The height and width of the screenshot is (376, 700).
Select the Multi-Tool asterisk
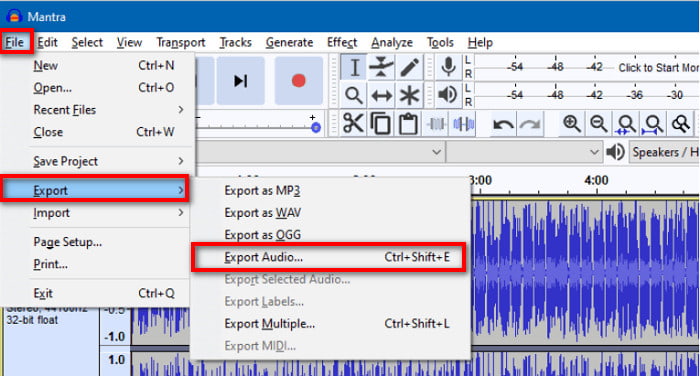coord(409,95)
